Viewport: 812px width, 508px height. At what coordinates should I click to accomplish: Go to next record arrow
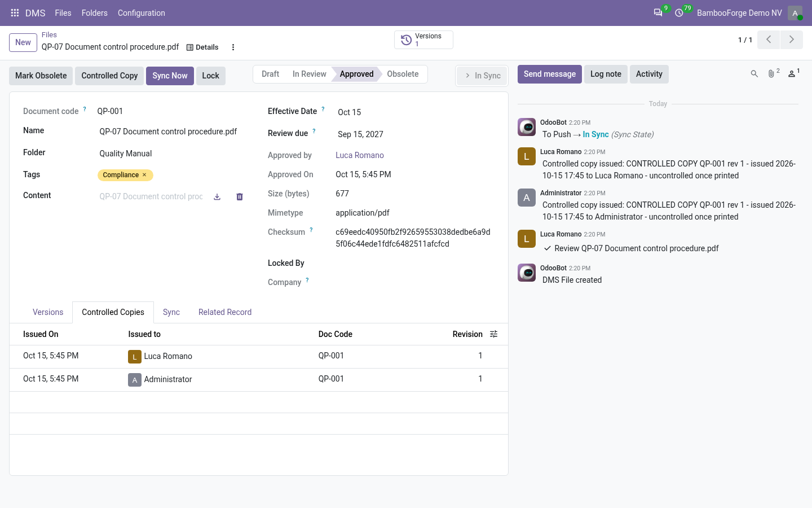(792, 40)
